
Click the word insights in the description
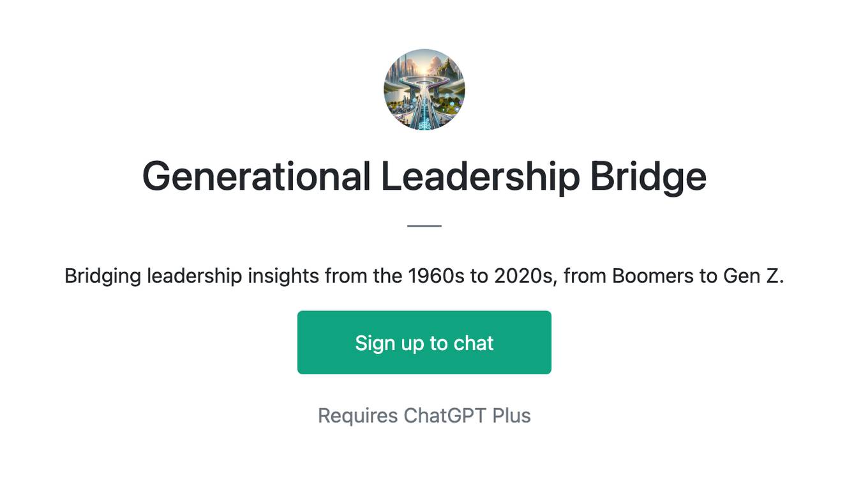coord(283,276)
